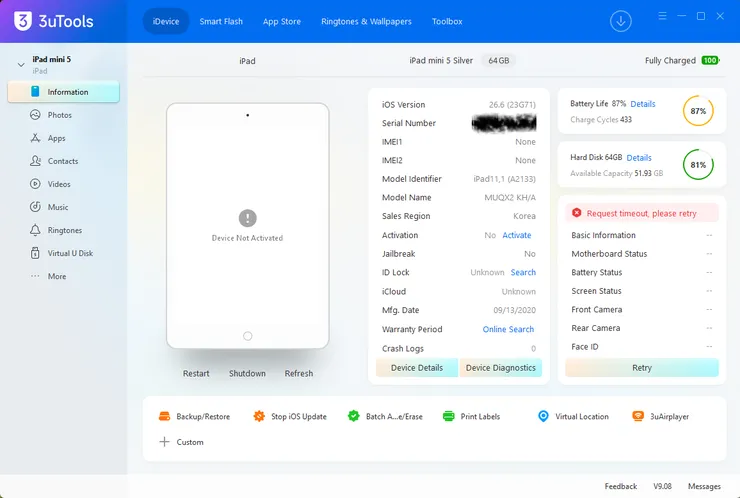Click the iPad mini 5 Silver label
The height and width of the screenshot is (498, 740).
click(441, 60)
